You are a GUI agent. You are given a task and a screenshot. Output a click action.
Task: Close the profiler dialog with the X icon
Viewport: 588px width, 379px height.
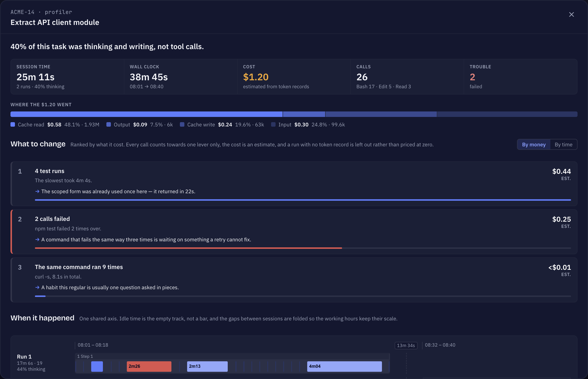[x=571, y=14]
